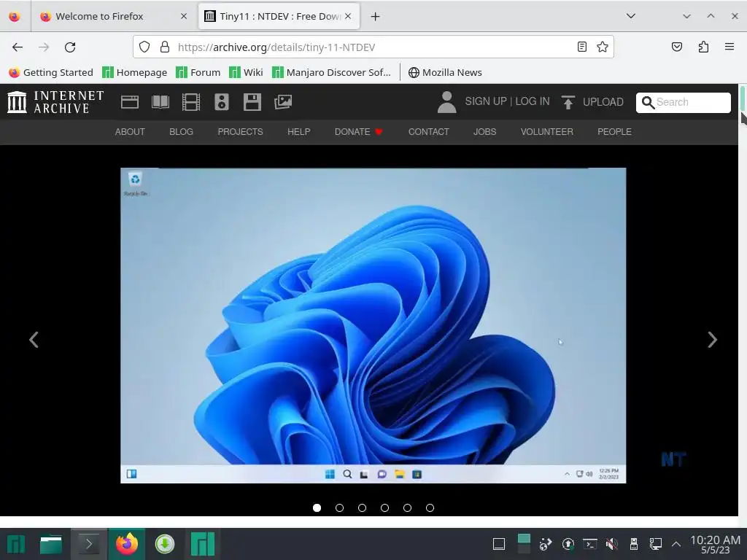Open the Internet Archive images icon
The height and width of the screenshot is (560, 747).
tap(283, 102)
